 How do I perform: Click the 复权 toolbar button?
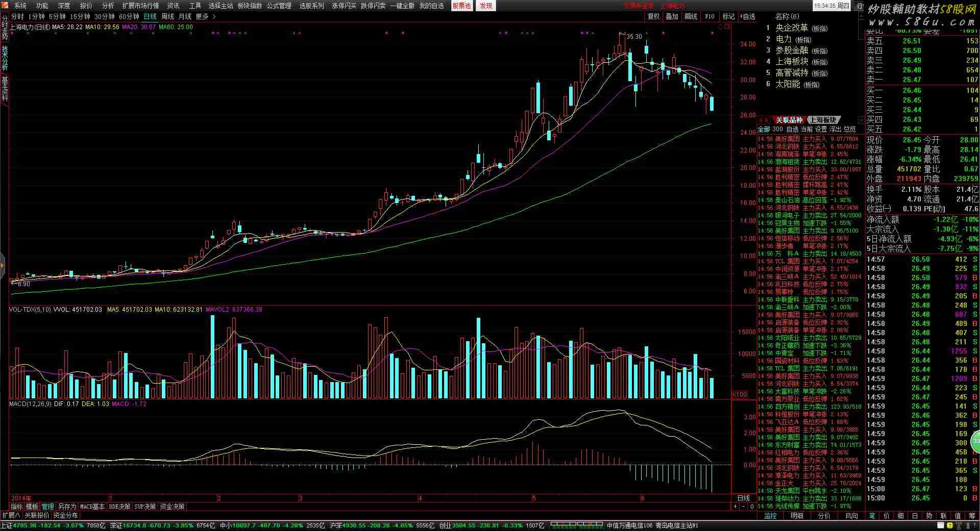pyautogui.click(x=653, y=17)
